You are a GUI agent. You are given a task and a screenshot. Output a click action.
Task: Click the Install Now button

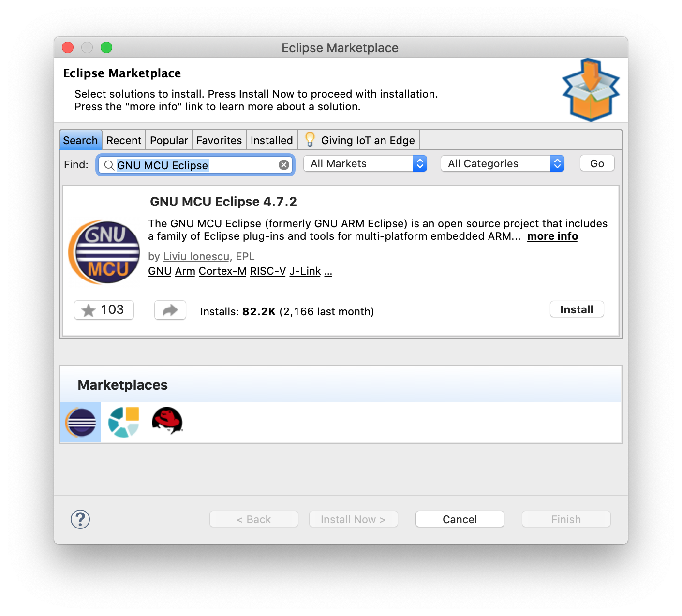click(353, 519)
